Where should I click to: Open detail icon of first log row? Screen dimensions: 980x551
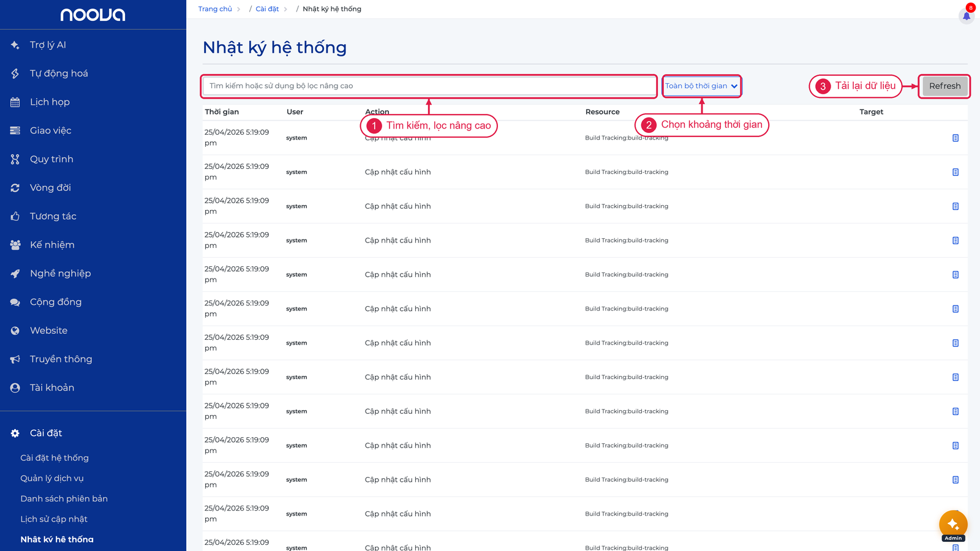pos(956,138)
